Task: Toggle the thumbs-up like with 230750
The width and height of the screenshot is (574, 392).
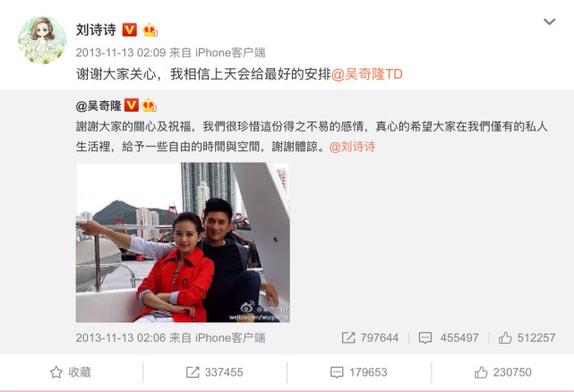Action: (502, 372)
